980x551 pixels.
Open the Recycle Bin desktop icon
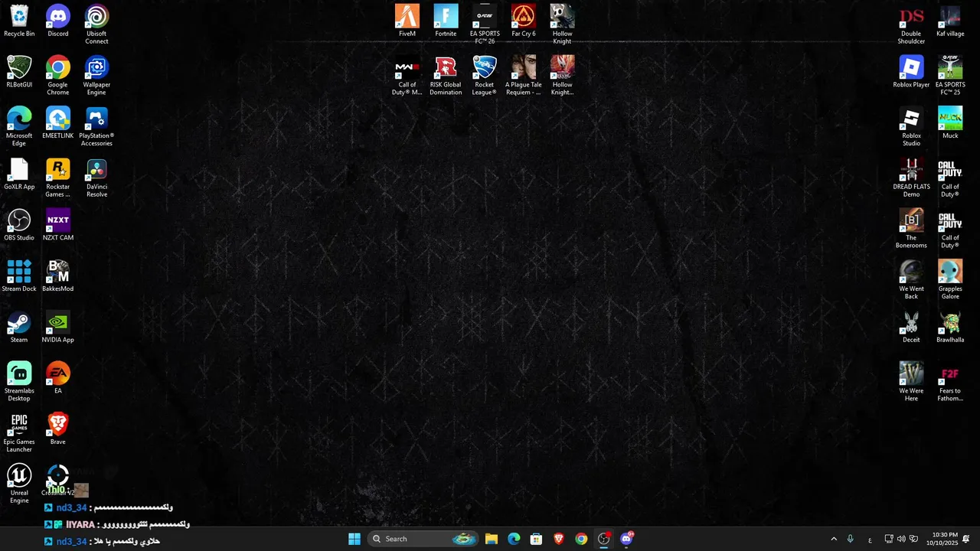(x=19, y=21)
